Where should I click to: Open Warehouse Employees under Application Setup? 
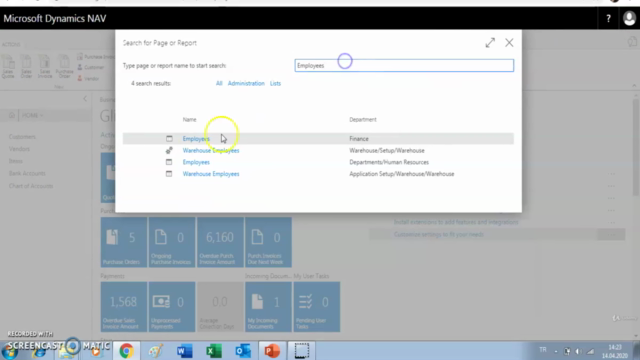click(x=211, y=174)
